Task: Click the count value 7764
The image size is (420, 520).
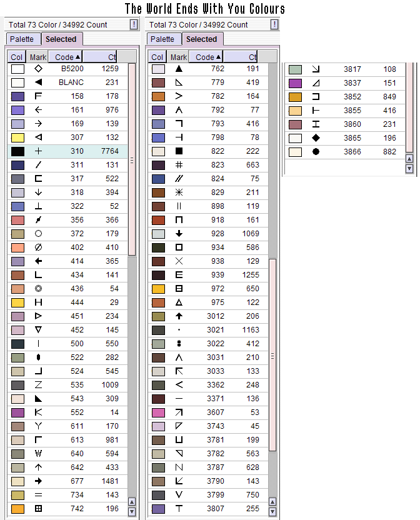Action: coord(110,151)
